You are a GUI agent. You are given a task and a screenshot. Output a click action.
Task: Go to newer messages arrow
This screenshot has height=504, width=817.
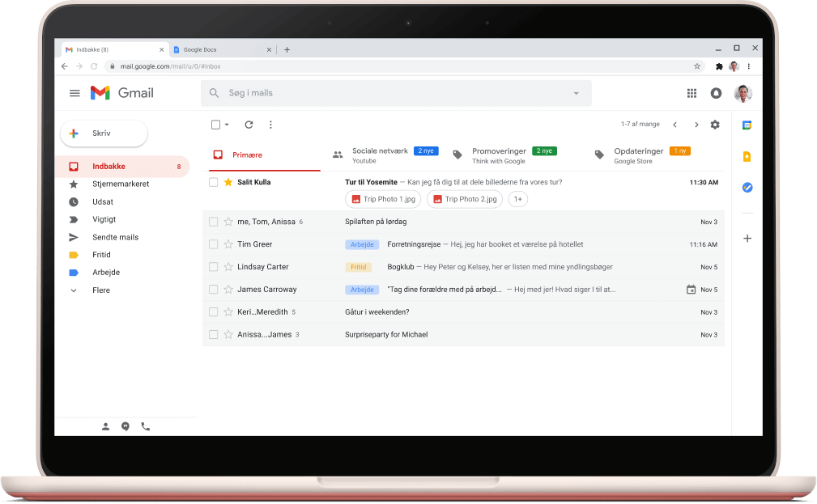click(x=674, y=125)
